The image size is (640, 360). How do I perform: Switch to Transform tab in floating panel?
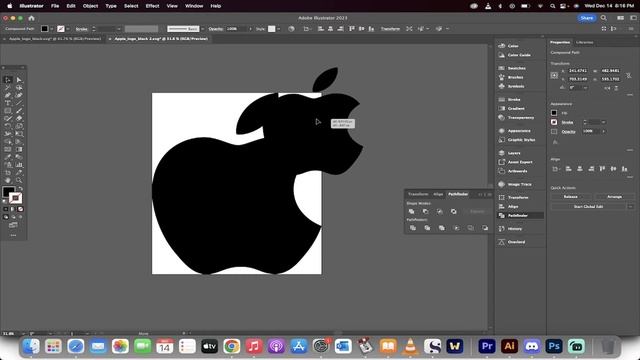pos(418,194)
